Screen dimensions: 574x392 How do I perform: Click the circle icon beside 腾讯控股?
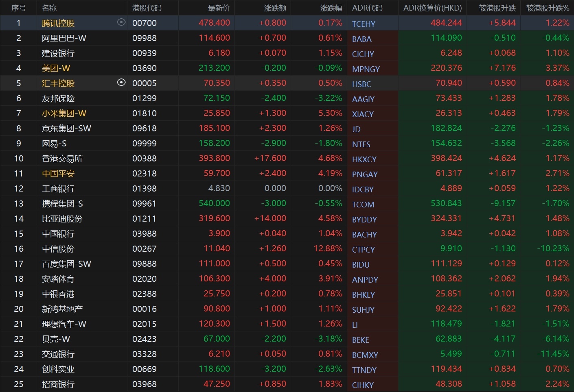click(x=121, y=22)
